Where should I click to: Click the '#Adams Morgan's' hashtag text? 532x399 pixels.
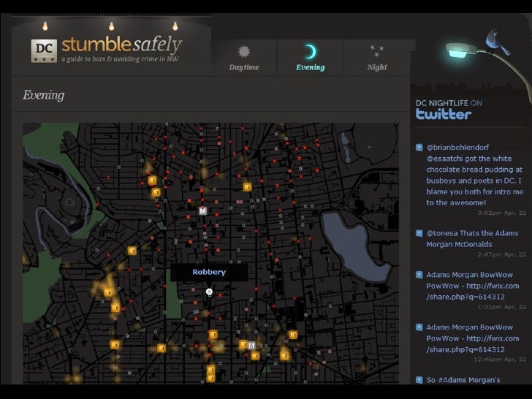click(x=469, y=380)
